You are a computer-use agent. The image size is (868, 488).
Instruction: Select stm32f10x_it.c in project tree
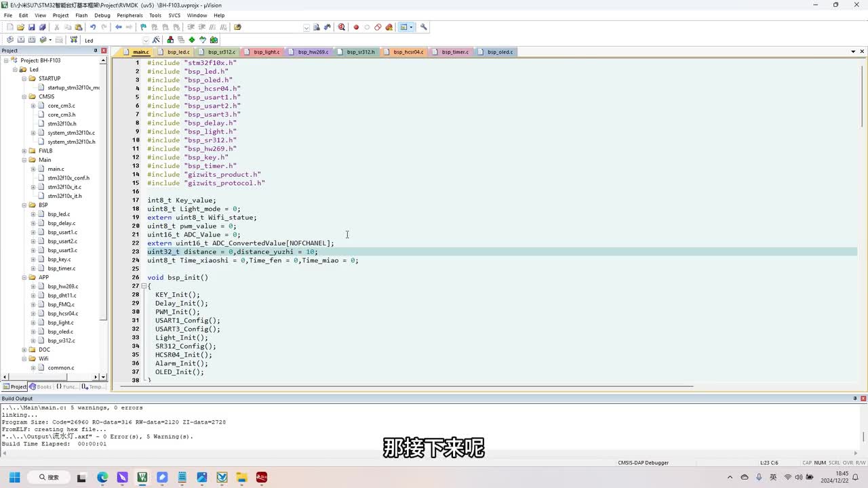pos(64,187)
